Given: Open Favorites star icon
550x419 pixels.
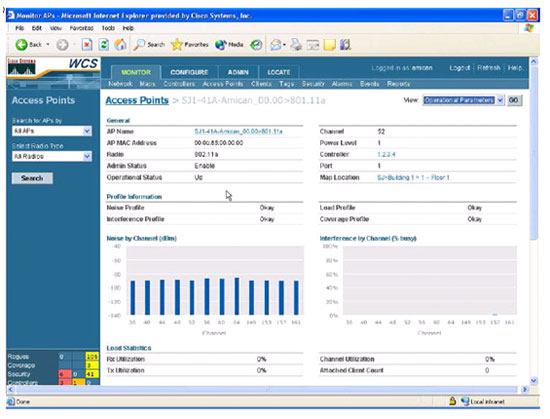Looking at the screenshot, I should pos(176,45).
